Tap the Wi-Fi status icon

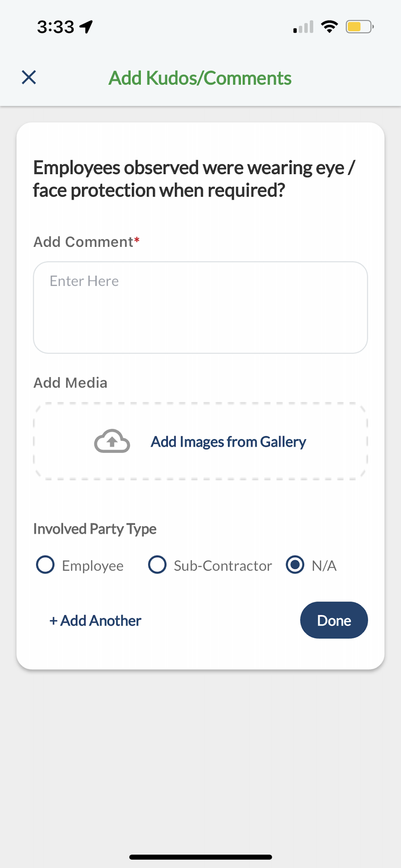coord(329,27)
